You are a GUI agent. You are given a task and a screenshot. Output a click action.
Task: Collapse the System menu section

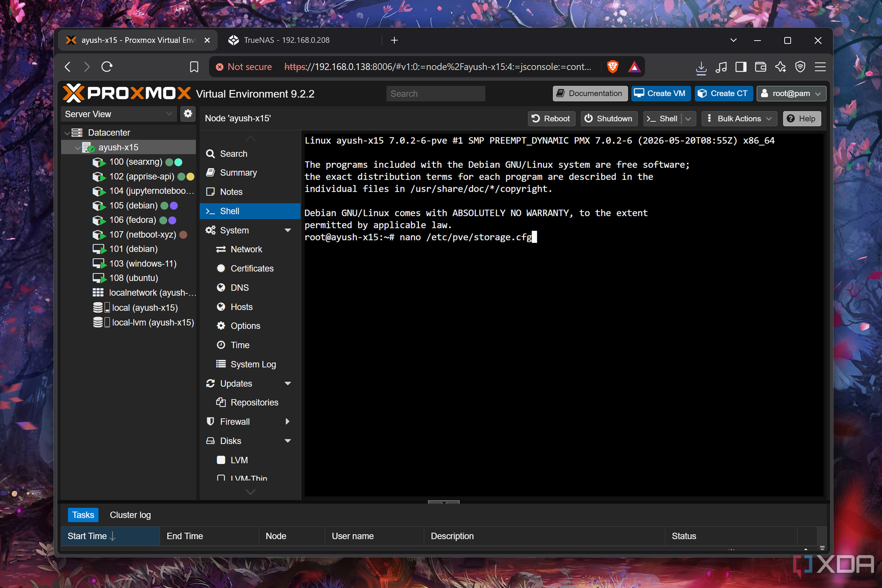click(x=288, y=230)
